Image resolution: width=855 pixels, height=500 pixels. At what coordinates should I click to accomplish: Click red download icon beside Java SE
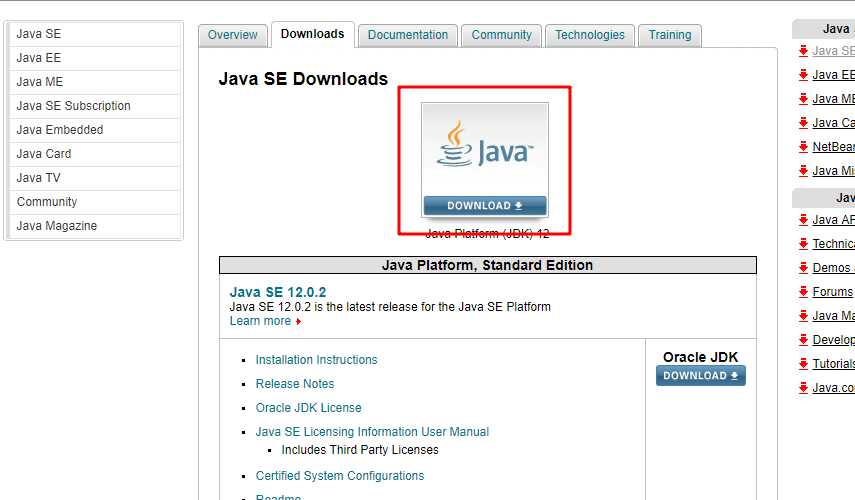(x=803, y=51)
